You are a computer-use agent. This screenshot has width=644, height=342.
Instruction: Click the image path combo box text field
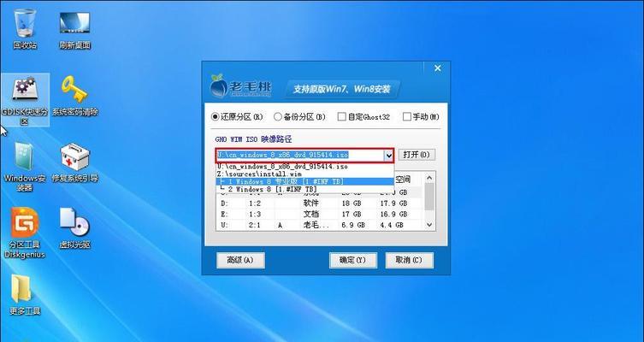299,155
